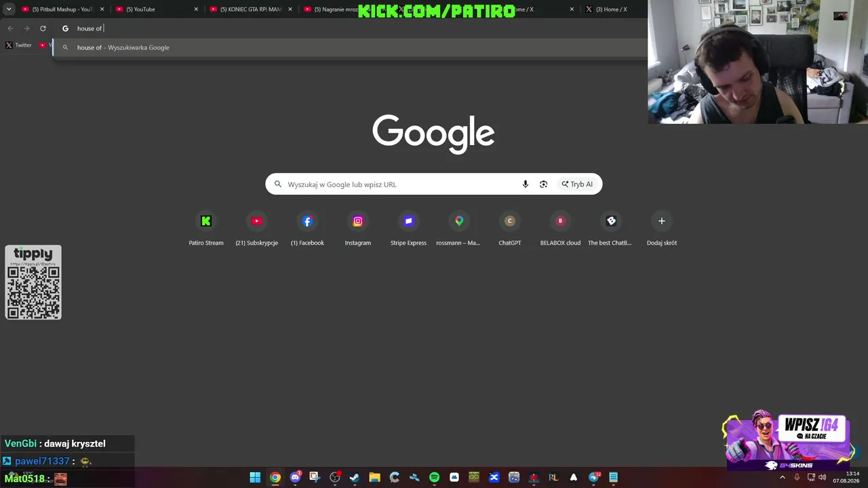This screenshot has height=488, width=868.
Task: Open Google Chrome from the taskbar
Action: (x=275, y=477)
